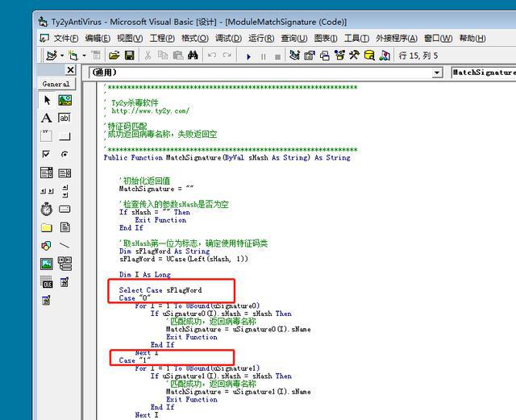
Task: Click the General tab in toolbox
Action: point(56,84)
